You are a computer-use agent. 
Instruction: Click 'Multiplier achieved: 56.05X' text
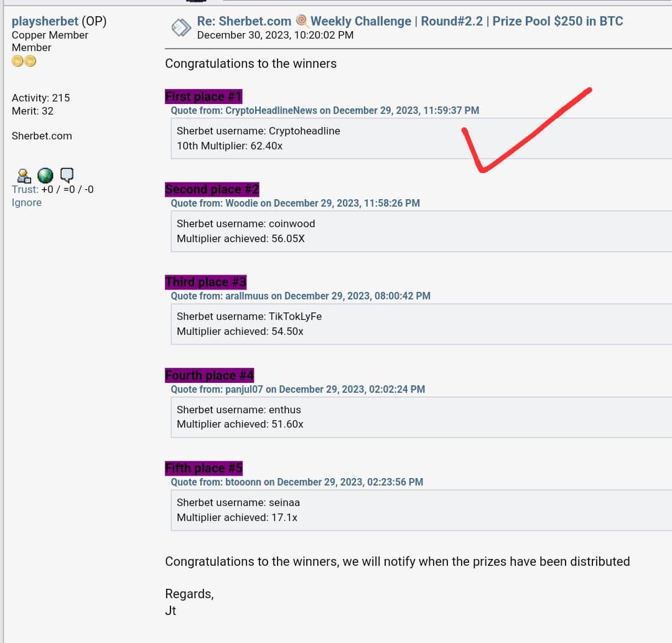241,239
